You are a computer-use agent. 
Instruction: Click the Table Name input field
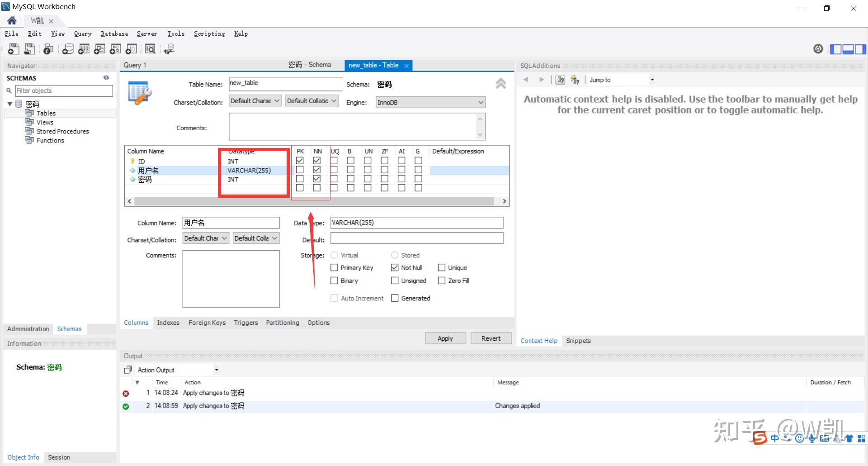pos(285,83)
